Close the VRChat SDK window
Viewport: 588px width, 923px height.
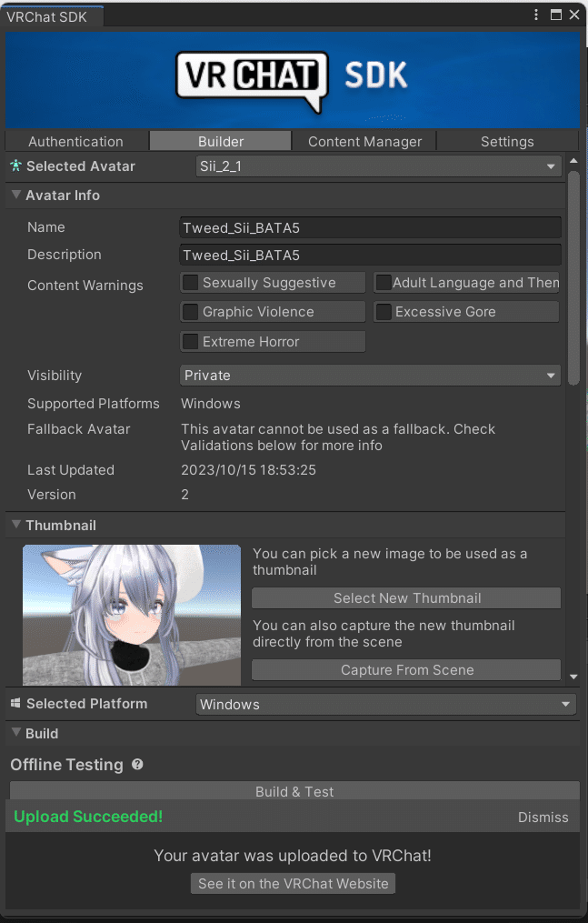574,15
